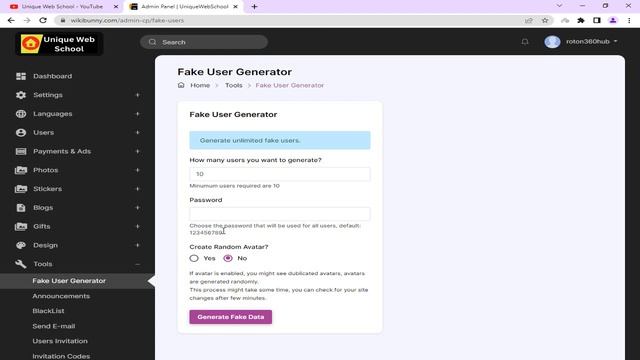Select No for Create Random Avatar
Image resolution: width=640 pixels, height=360 pixels.
(228, 258)
